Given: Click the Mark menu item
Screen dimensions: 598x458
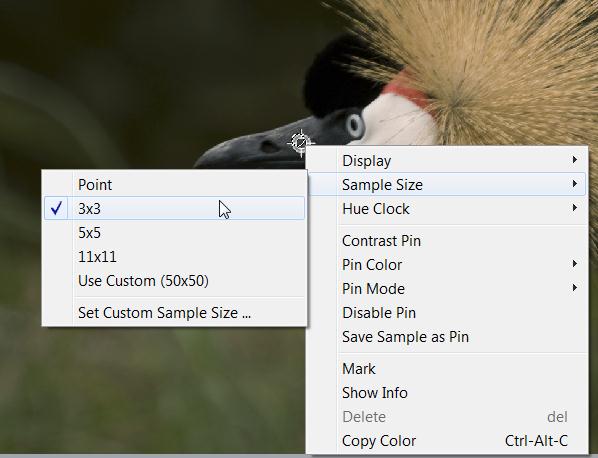Looking at the screenshot, I should click(x=447, y=369).
